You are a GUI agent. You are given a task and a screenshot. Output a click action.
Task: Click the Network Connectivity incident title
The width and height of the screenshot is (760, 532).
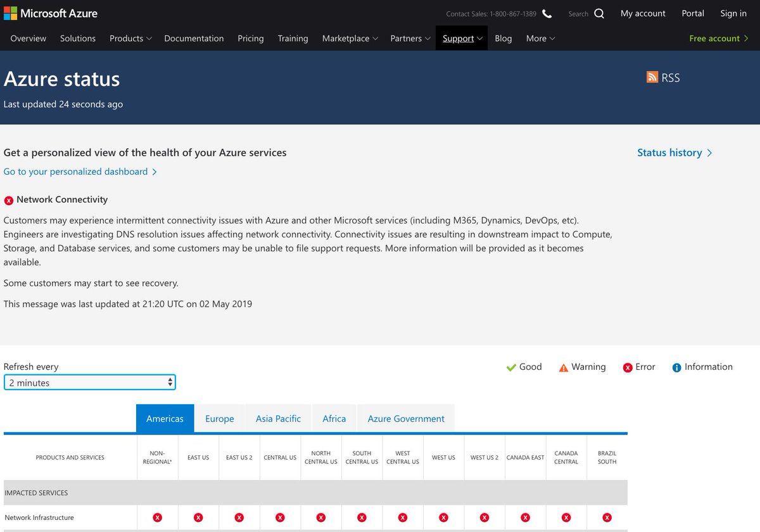coord(62,199)
